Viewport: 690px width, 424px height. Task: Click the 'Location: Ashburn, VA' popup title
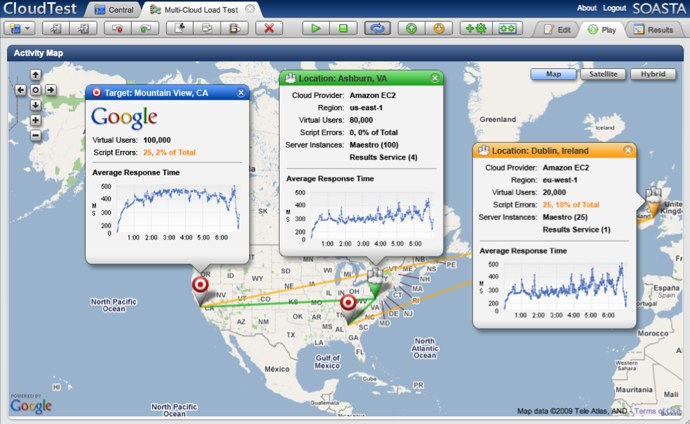343,78
